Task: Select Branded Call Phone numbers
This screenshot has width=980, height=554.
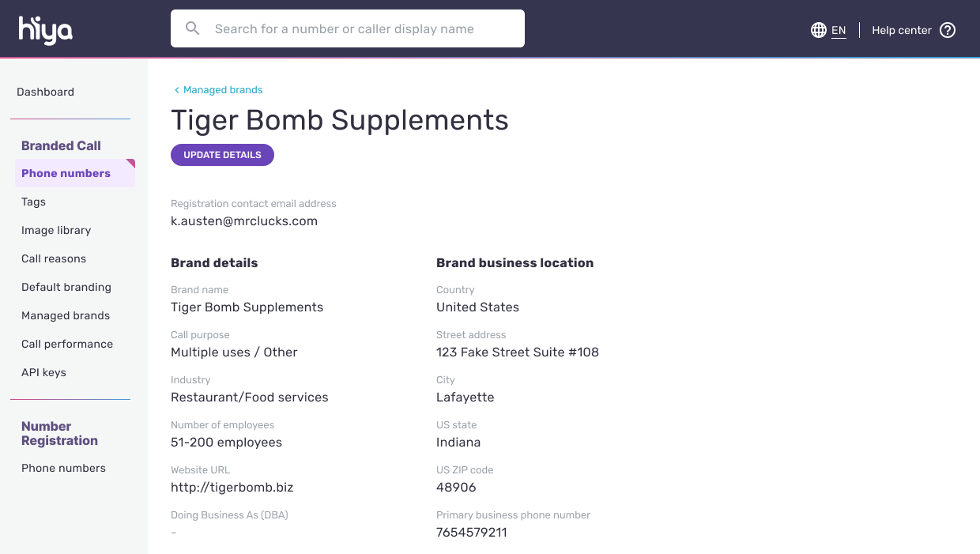Action: [66, 173]
